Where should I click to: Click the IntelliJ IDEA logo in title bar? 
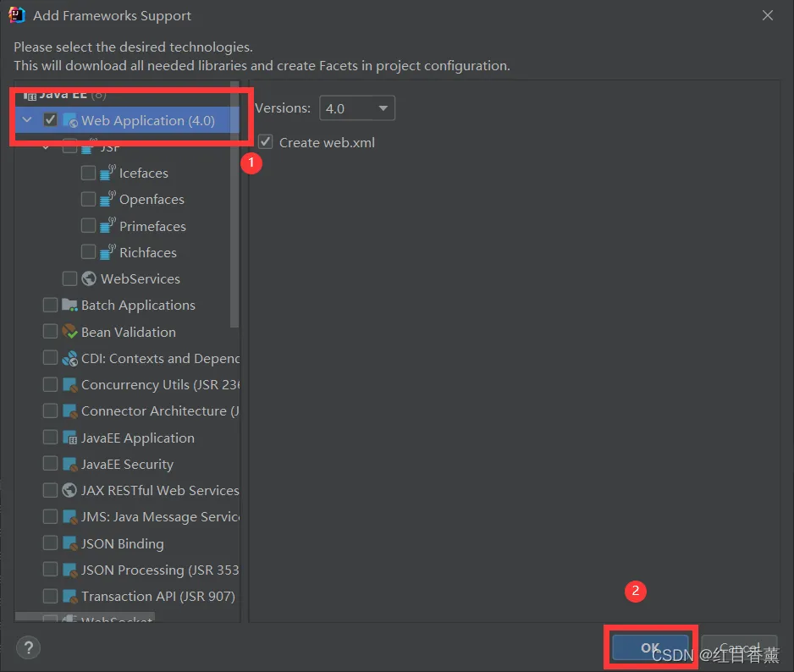coord(16,15)
